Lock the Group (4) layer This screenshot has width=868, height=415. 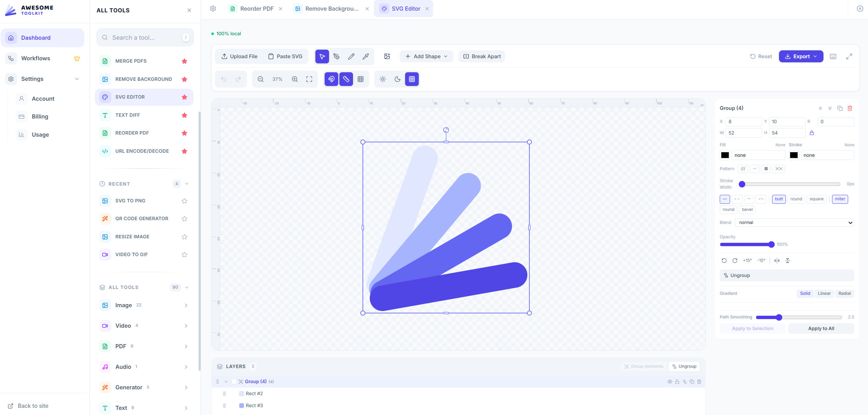678,381
